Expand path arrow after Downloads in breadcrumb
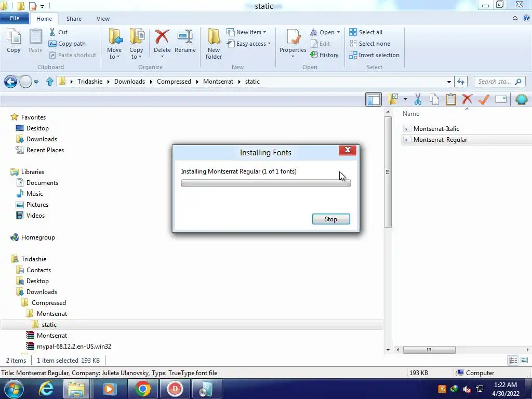 151,82
